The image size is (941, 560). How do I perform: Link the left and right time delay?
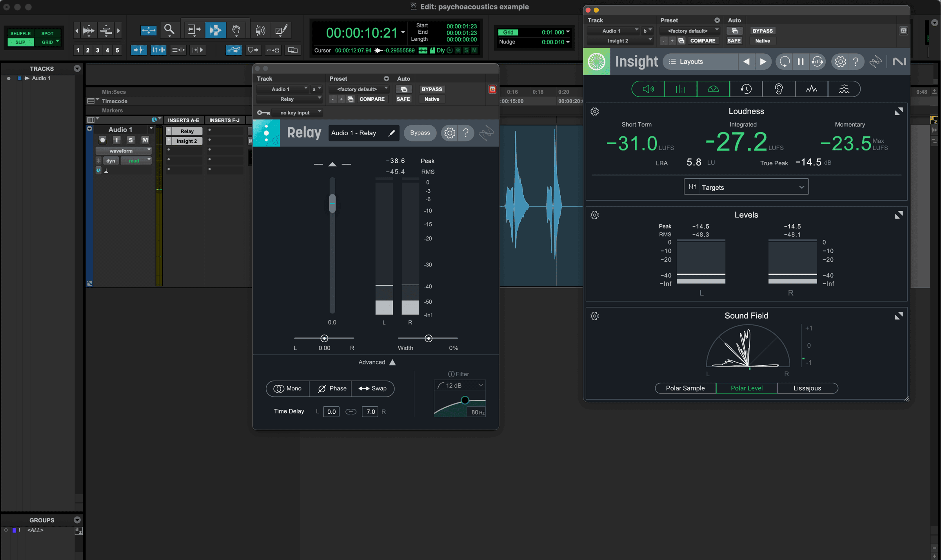coord(351,412)
